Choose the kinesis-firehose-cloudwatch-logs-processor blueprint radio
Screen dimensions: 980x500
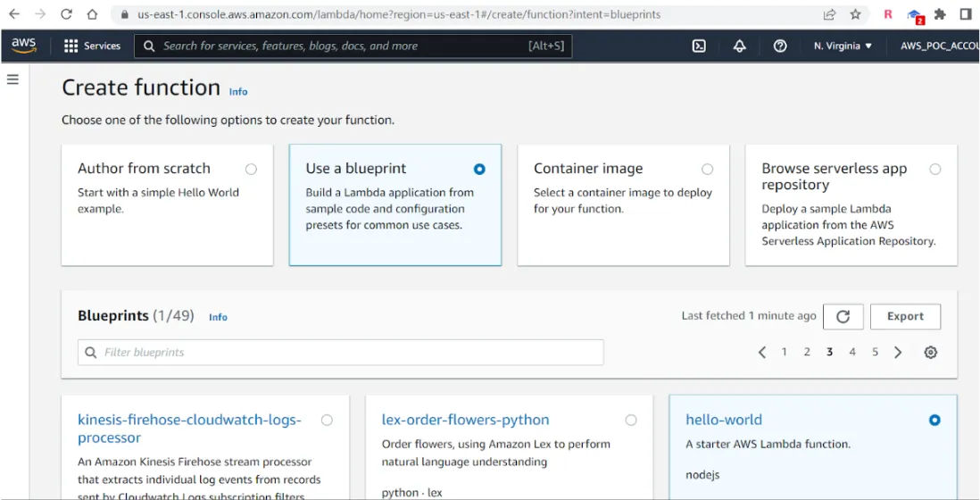(x=327, y=420)
